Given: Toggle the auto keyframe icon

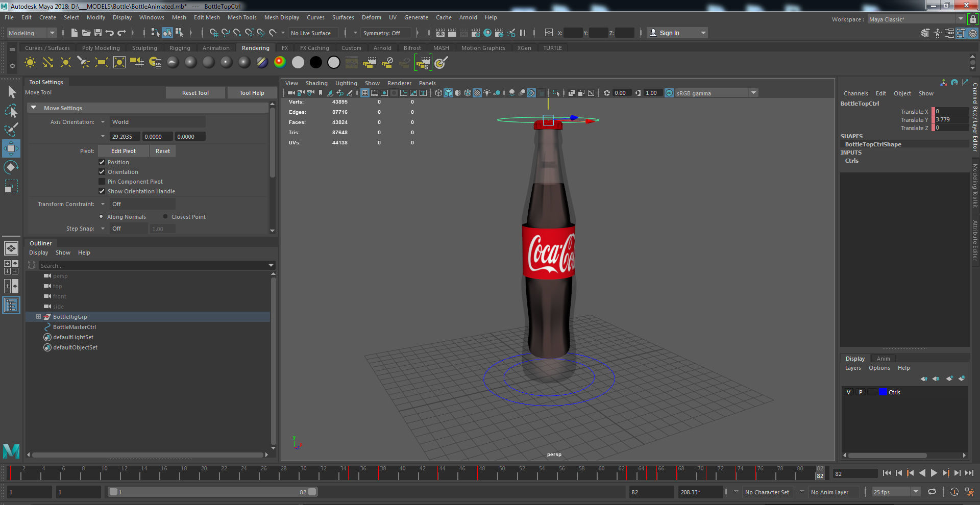Looking at the screenshot, I should click(x=954, y=492).
